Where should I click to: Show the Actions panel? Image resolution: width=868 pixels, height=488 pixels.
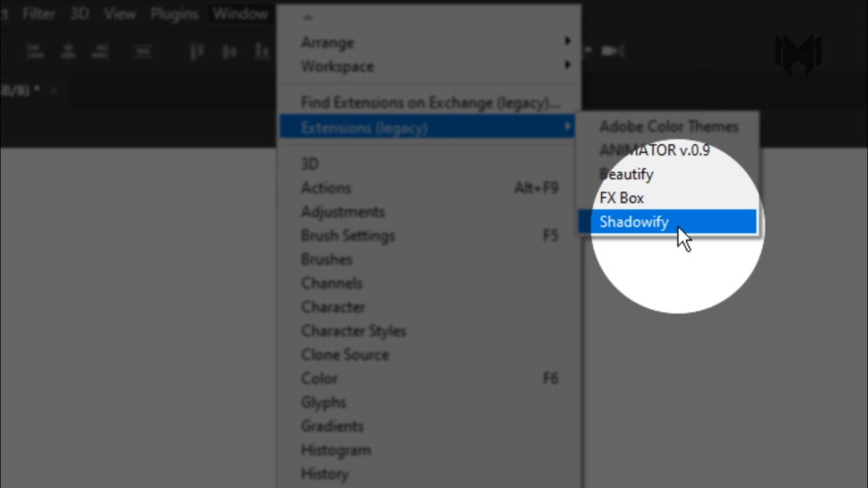tap(429, 187)
